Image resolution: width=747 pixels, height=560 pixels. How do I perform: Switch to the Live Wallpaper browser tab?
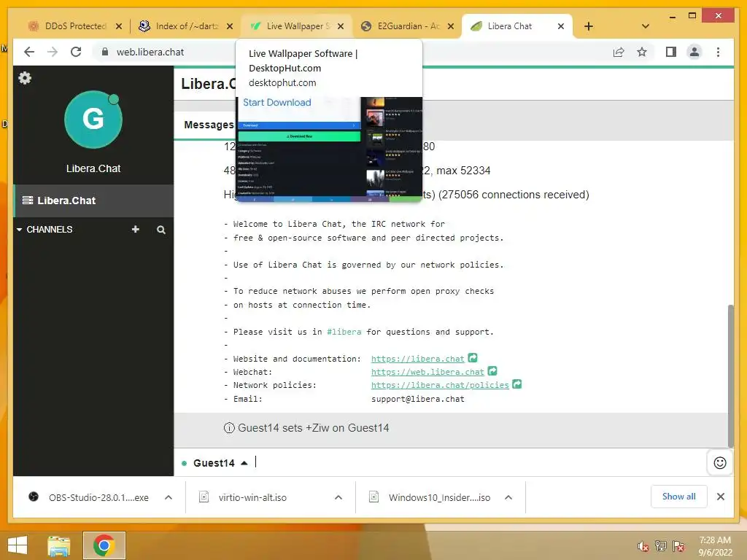pyautogui.click(x=297, y=26)
